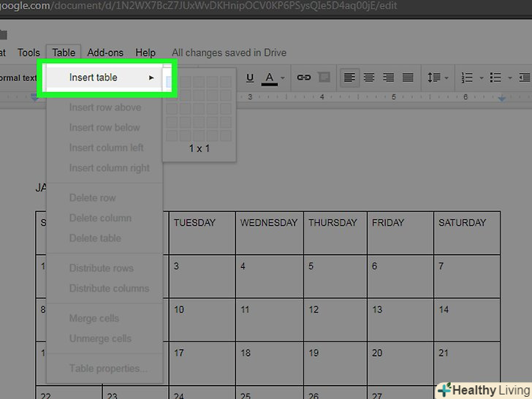The image size is (532, 399).
Task: Click calendar cell with date 18
Action: click(270, 363)
